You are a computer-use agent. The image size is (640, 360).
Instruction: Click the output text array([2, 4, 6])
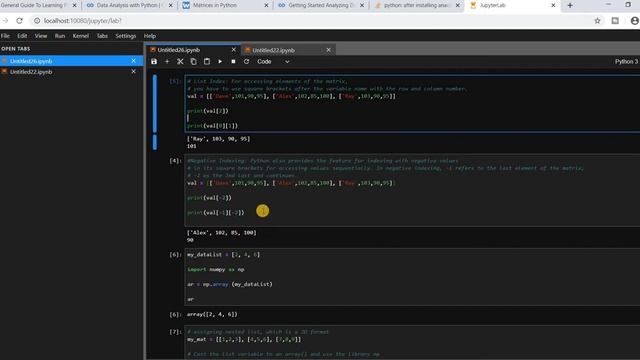coord(212,314)
